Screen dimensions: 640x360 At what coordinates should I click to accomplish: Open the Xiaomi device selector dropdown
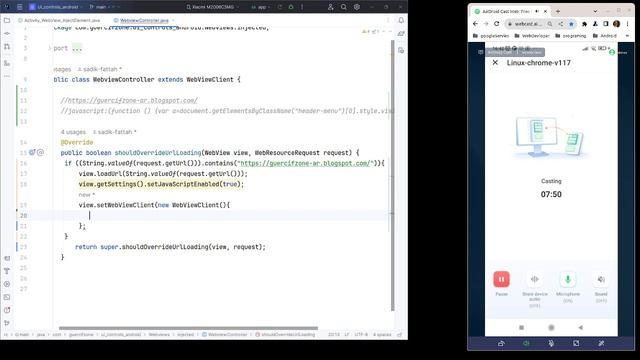tap(212, 7)
